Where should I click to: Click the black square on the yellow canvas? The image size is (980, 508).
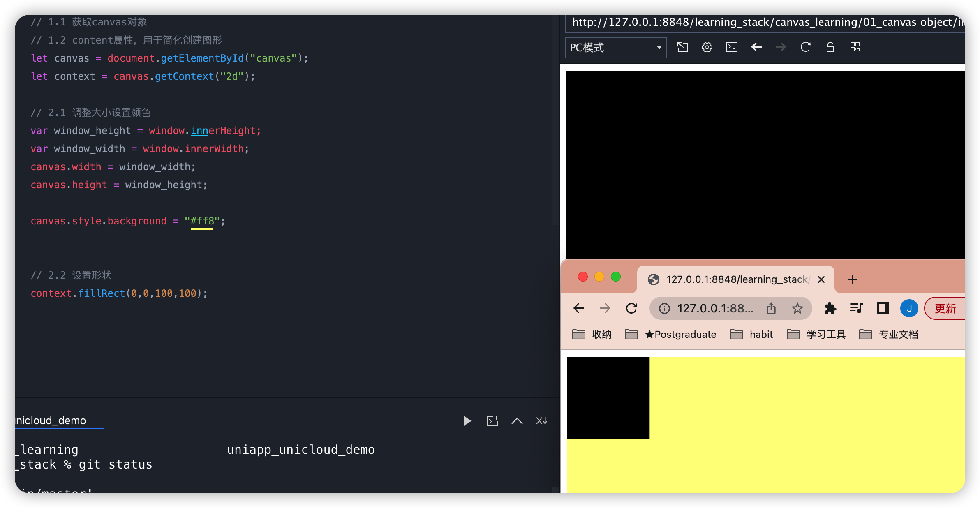click(x=608, y=398)
